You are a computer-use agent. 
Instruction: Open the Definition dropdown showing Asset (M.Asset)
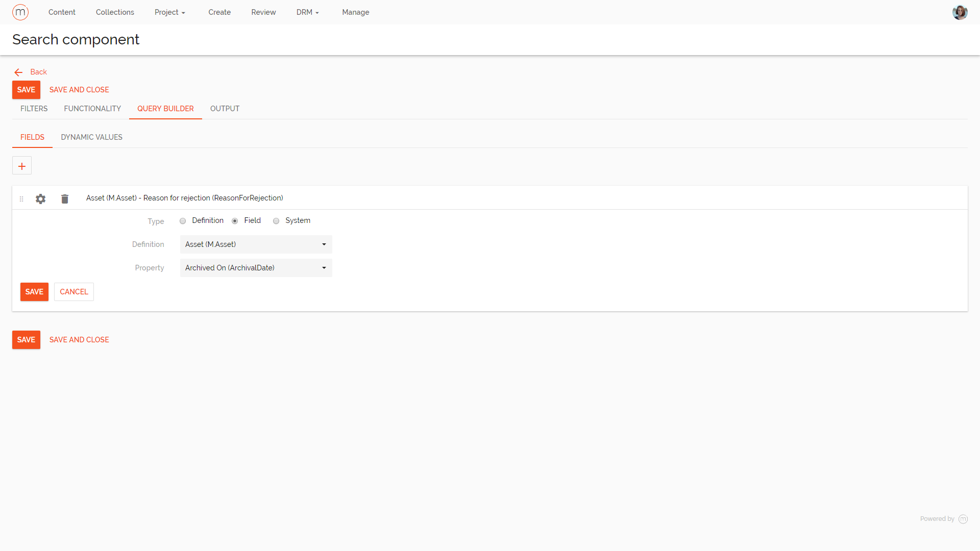pyautogui.click(x=256, y=244)
